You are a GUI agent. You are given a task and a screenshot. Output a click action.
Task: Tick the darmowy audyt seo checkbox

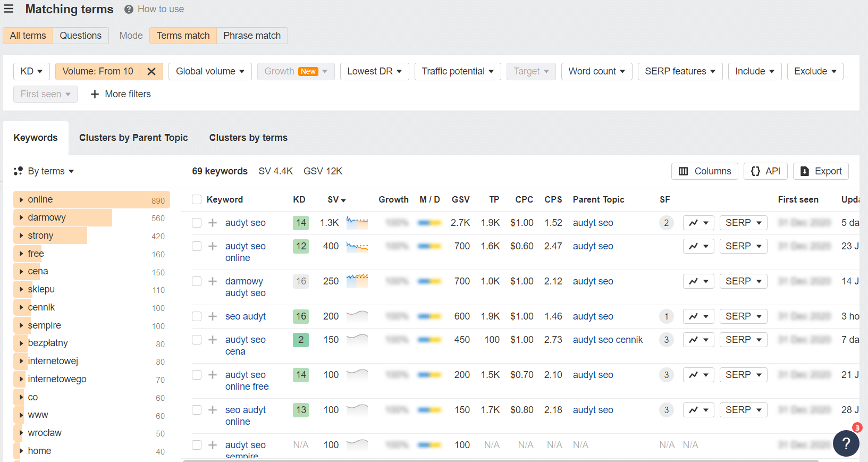click(197, 281)
